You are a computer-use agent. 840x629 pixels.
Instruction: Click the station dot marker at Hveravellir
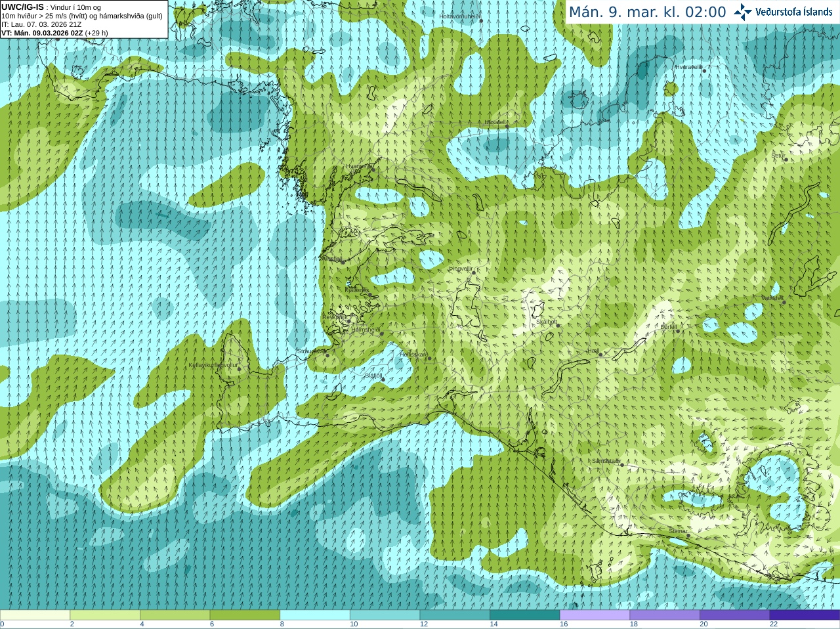tap(704, 70)
